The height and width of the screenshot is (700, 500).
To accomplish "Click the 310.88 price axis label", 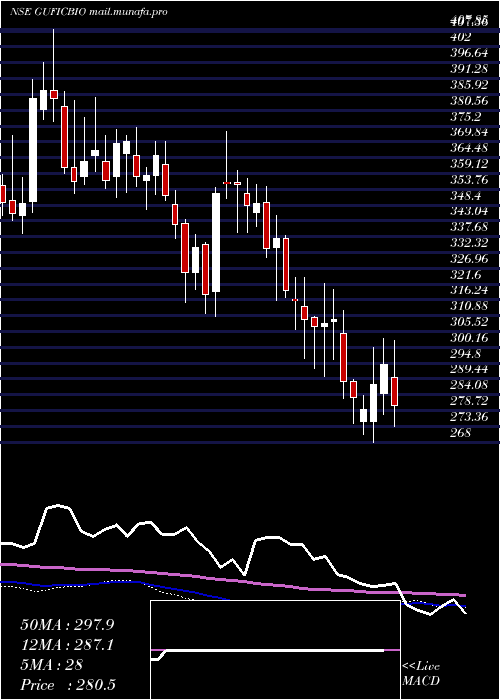I will click(x=471, y=306).
